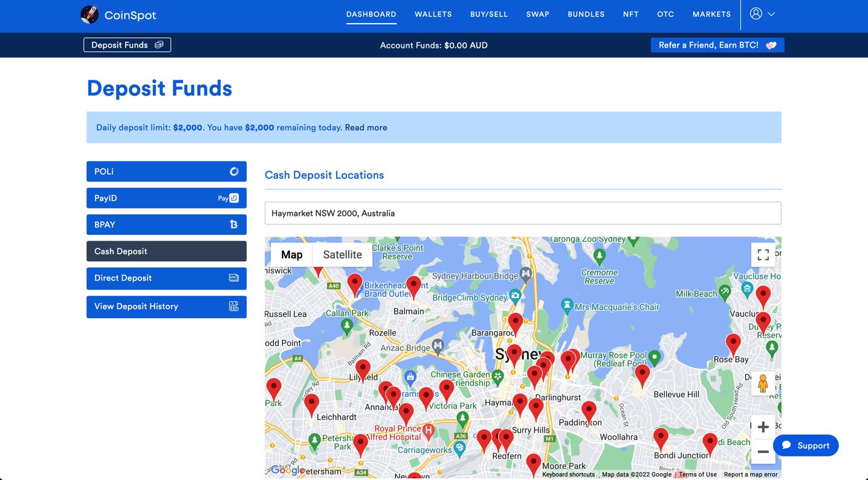Go to the Dashboard tab
868x480 pixels.
click(x=371, y=14)
